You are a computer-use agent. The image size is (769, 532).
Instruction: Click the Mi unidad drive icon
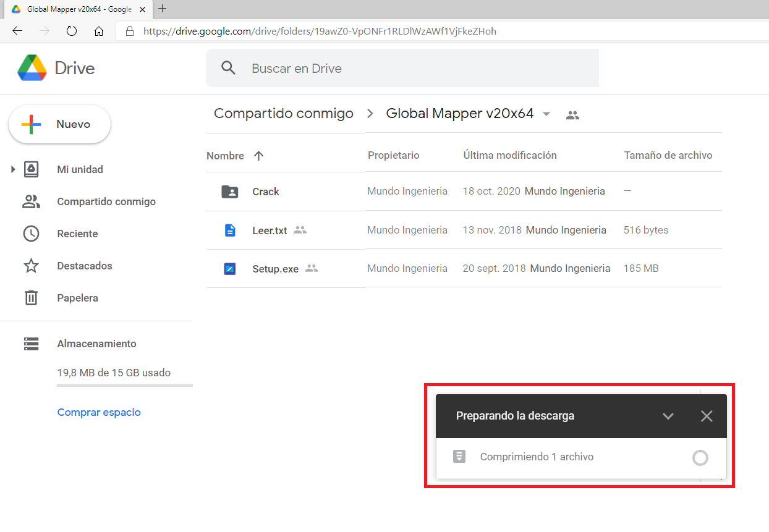point(31,169)
